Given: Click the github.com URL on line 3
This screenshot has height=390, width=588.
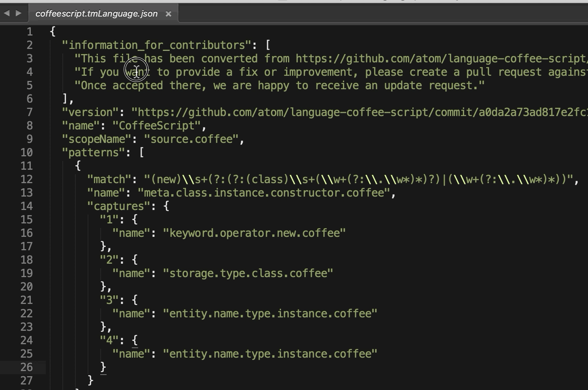Looking at the screenshot, I should (442, 58).
